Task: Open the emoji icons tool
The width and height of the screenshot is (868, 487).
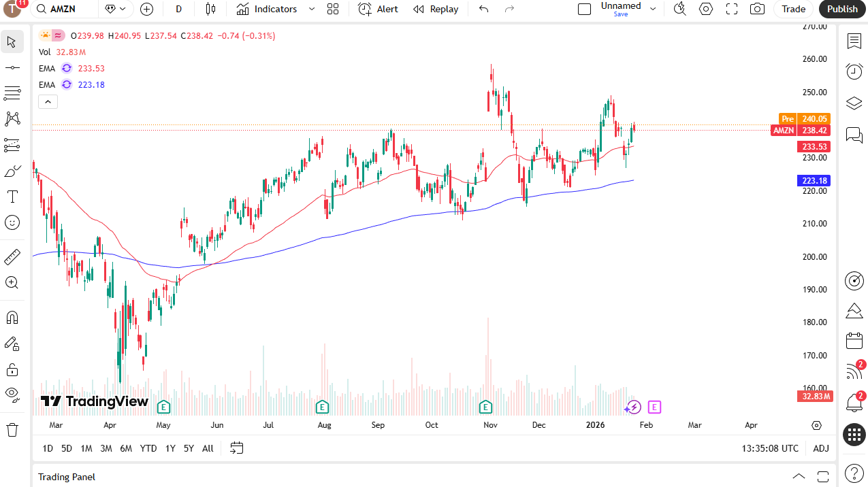Action: [12, 222]
